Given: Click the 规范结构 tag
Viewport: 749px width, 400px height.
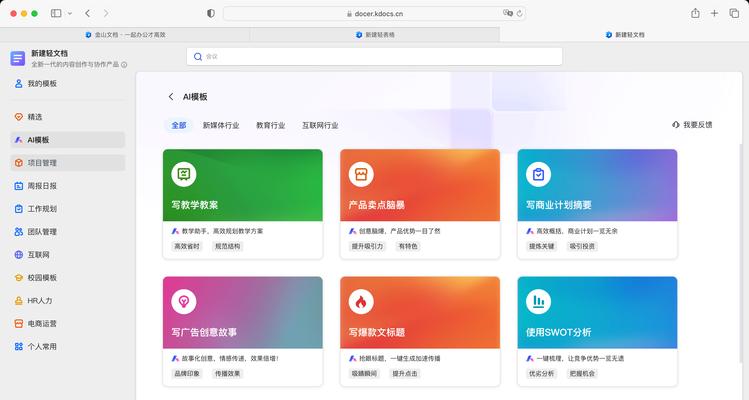Looking at the screenshot, I should coord(227,247).
